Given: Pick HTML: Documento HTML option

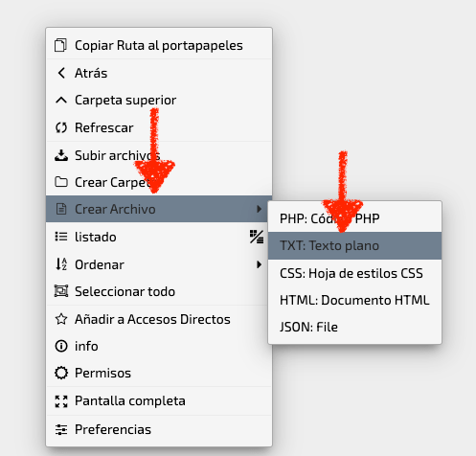Looking at the screenshot, I should (354, 300).
